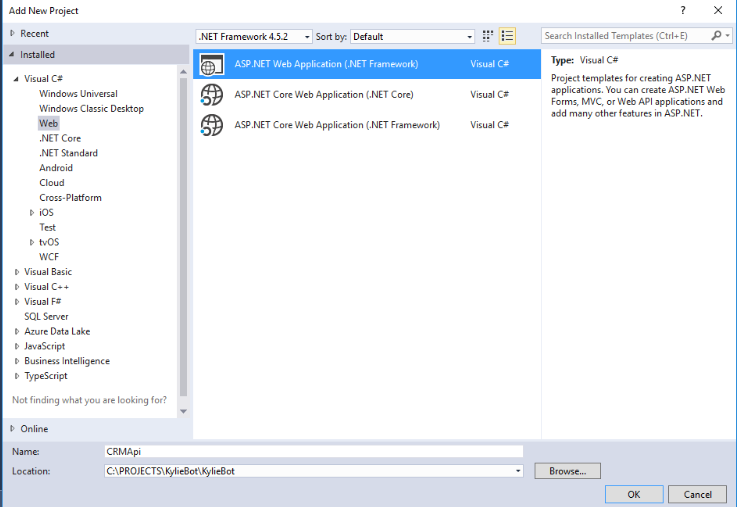
Task: Expand the TypeScript node
Action: click(16, 376)
